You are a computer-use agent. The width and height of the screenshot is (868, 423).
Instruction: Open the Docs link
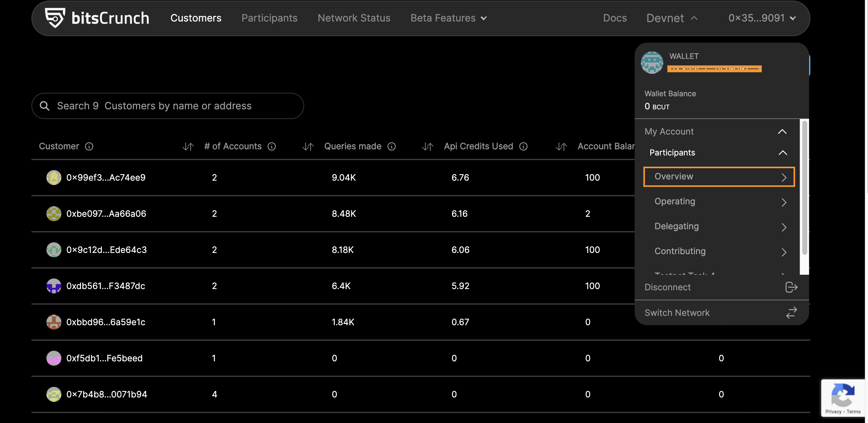(x=615, y=18)
